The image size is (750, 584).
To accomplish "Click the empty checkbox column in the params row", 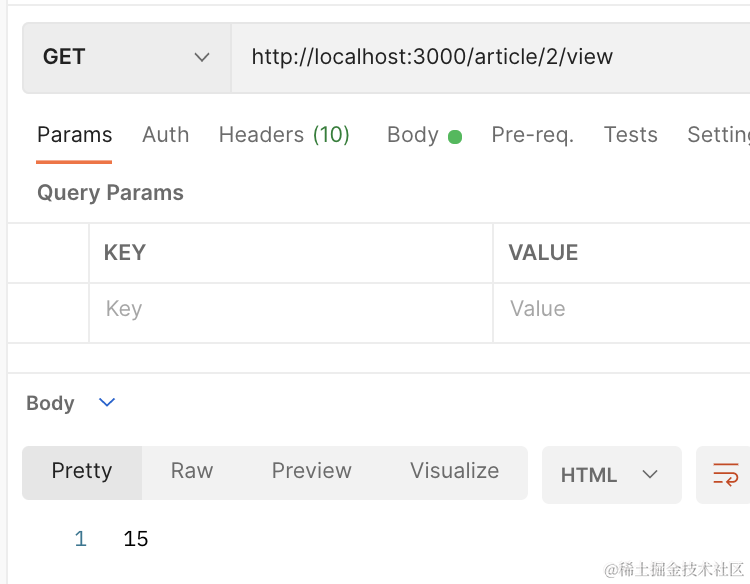I will 48,309.
